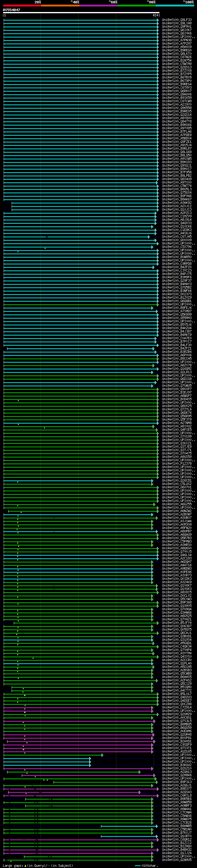The image size is (197, 868).
Task: Select hit label UniRef100_B5L017
Action: (176, 694)
